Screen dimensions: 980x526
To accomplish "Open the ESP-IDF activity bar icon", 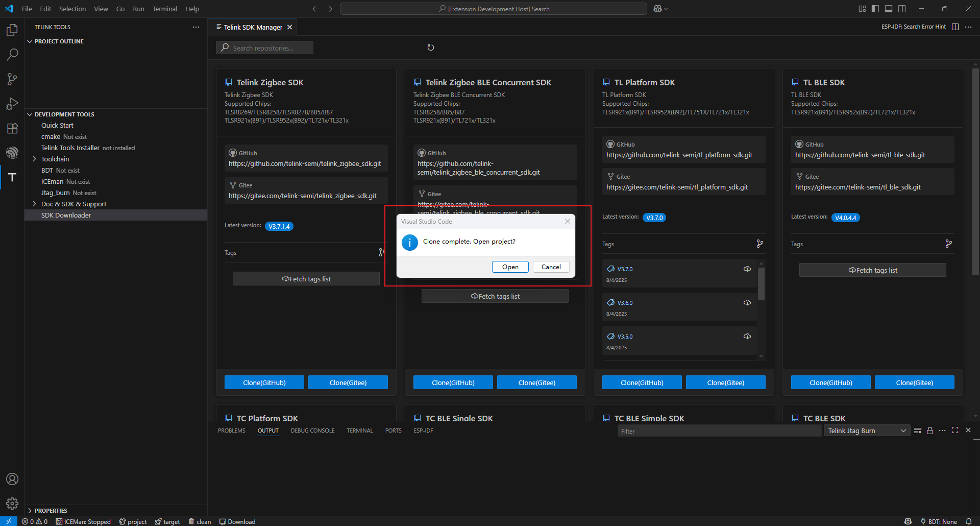I will pyautogui.click(x=12, y=153).
